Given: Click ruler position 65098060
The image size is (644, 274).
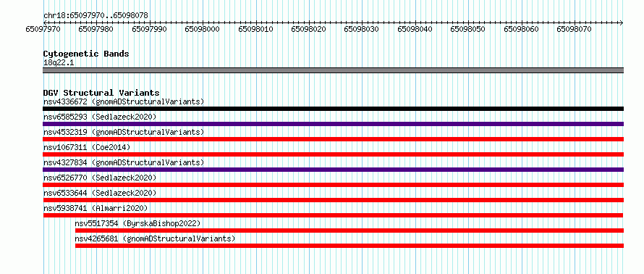Looking at the screenshot, I should pyautogui.click(x=521, y=29).
